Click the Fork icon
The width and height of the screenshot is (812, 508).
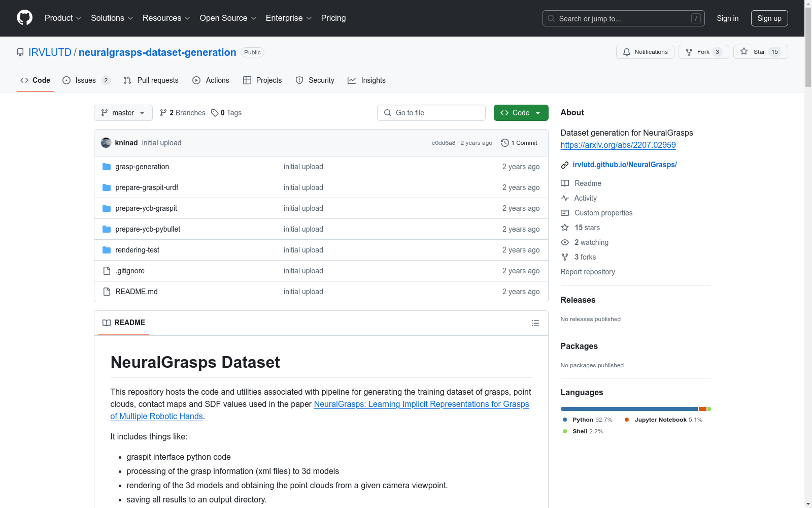coord(689,52)
